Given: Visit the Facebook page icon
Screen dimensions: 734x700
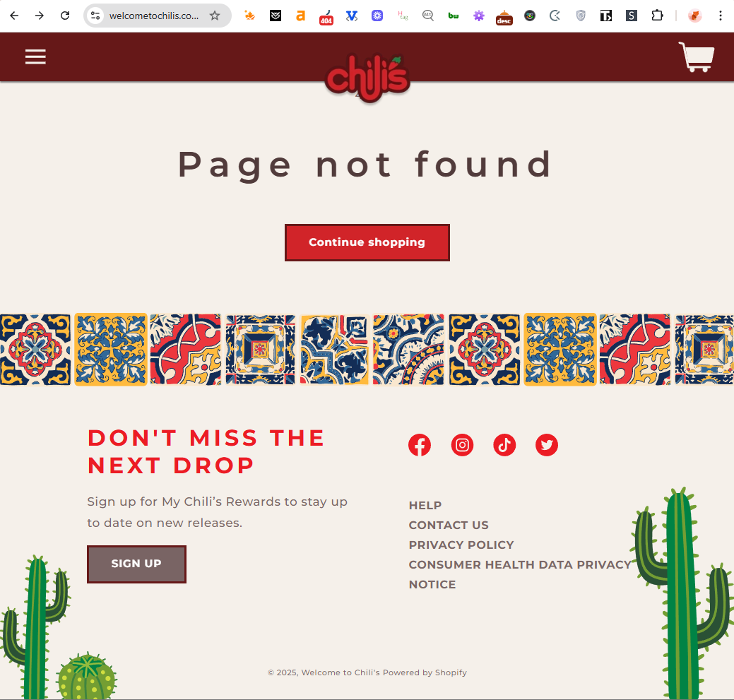Looking at the screenshot, I should tap(420, 445).
